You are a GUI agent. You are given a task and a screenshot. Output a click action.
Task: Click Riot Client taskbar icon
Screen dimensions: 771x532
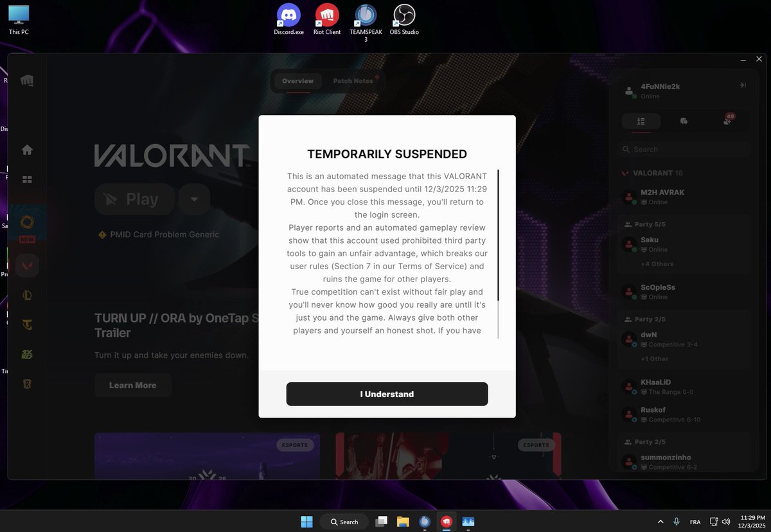coord(445,521)
